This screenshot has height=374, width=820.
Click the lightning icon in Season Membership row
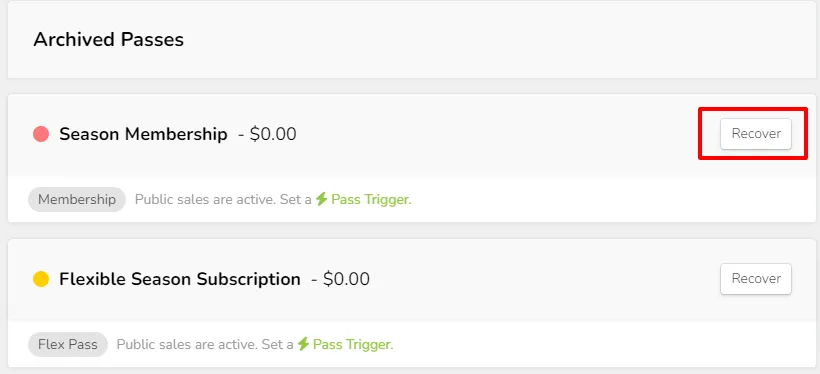pyautogui.click(x=322, y=199)
